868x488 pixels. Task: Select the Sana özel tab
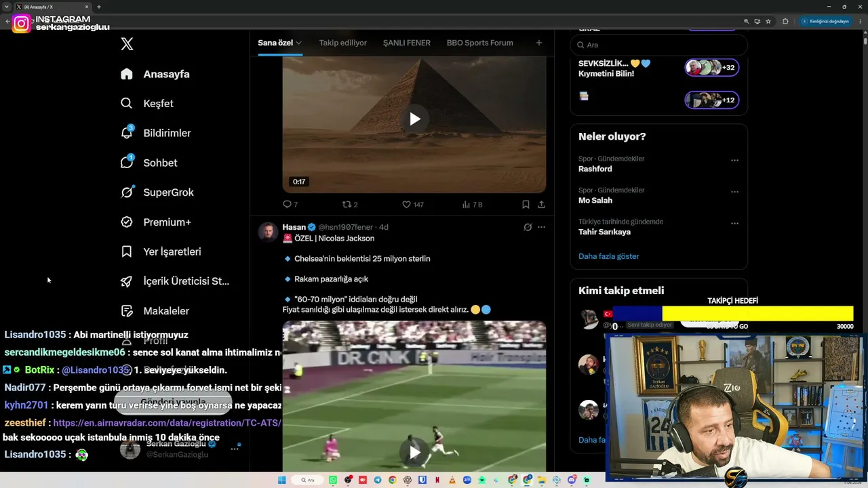tap(275, 43)
